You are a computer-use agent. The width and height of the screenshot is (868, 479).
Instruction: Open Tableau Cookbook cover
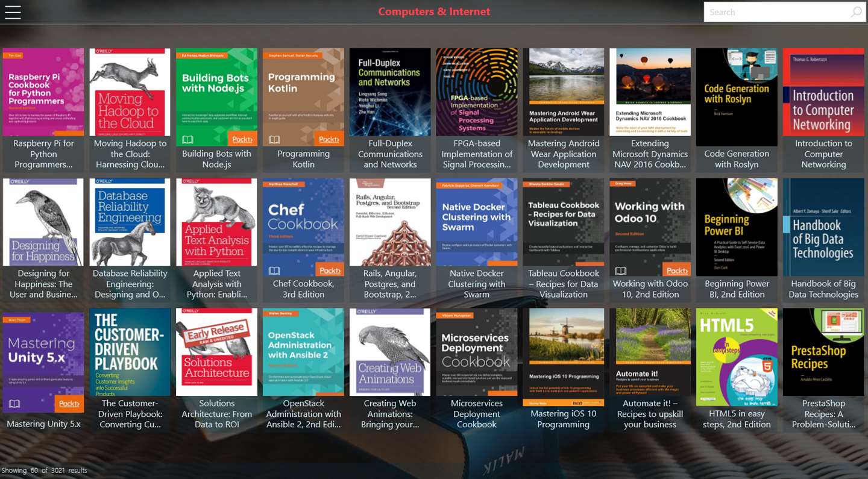[564, 222]
